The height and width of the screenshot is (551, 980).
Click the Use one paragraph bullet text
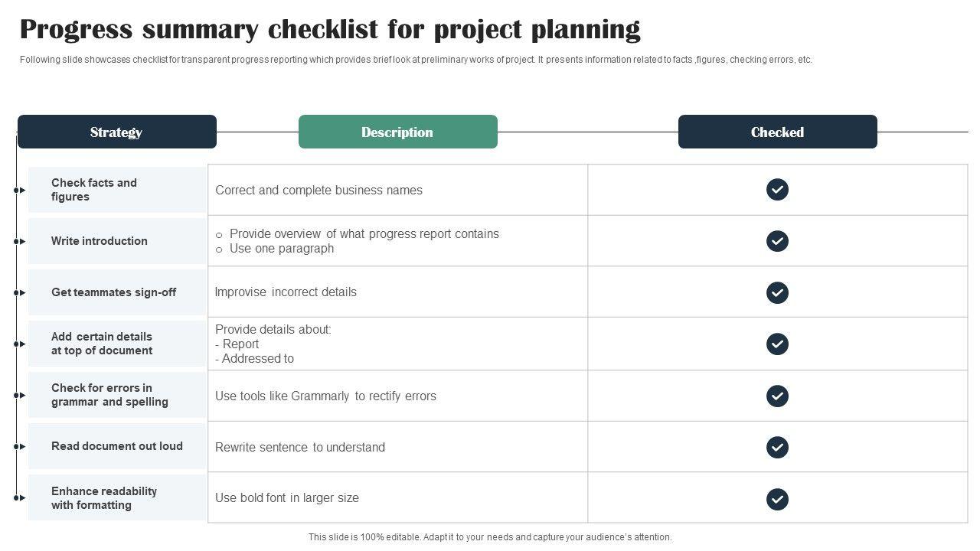281,249
